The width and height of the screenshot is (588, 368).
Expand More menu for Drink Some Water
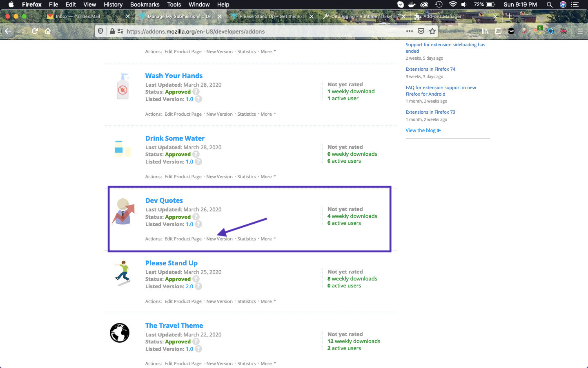point(268,177)
